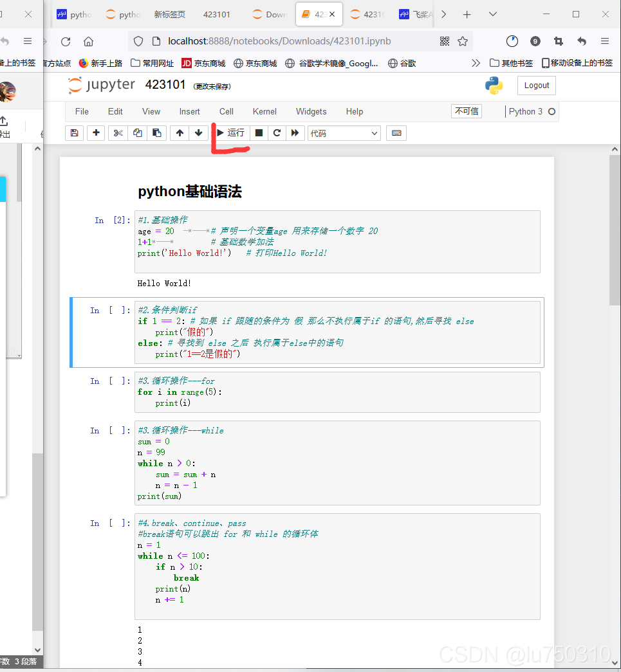Switch to the 飞桨 tab
Screen dimensions: 621x672
pos(416,15)
